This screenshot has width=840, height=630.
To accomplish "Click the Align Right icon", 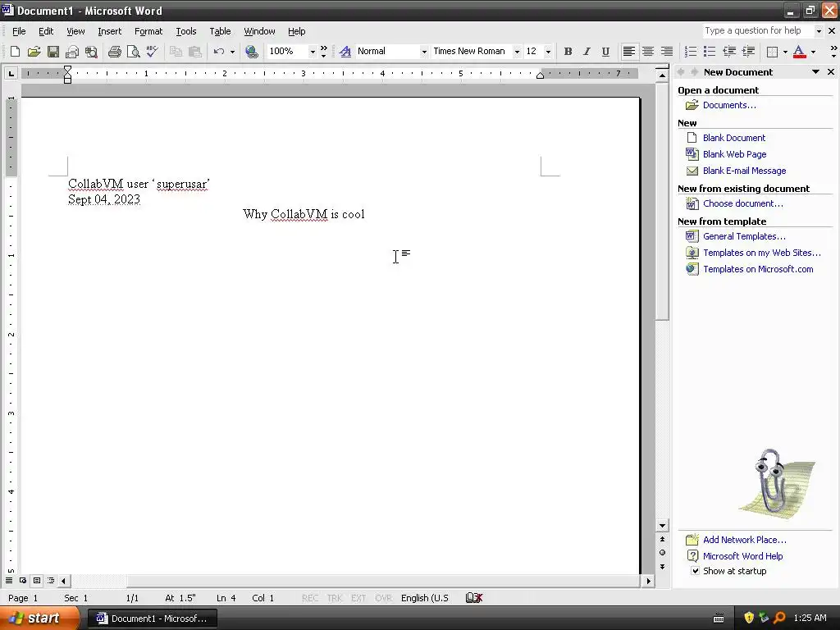I will (667, 52).
